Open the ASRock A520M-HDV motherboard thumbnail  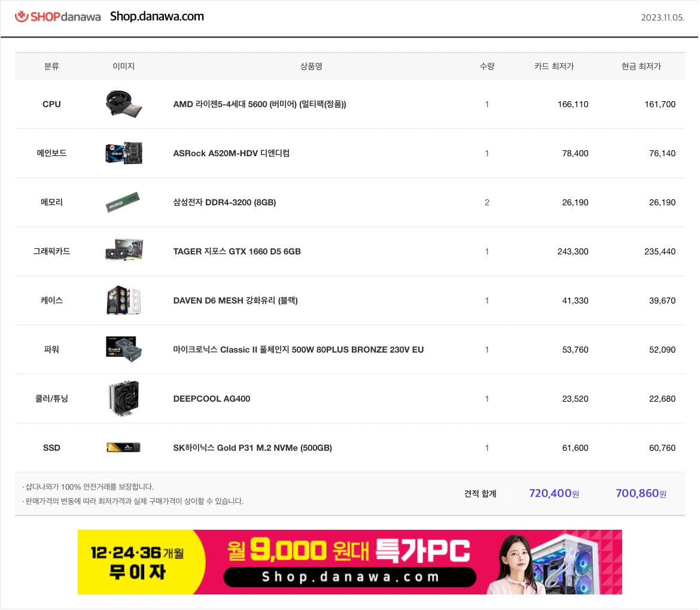click(x=124, y=153)
